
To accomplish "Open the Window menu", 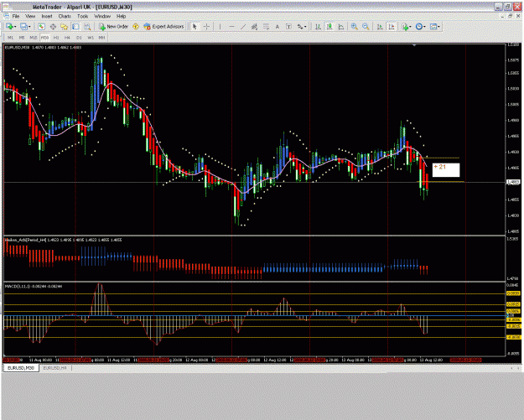I will [x=102, y=16].
